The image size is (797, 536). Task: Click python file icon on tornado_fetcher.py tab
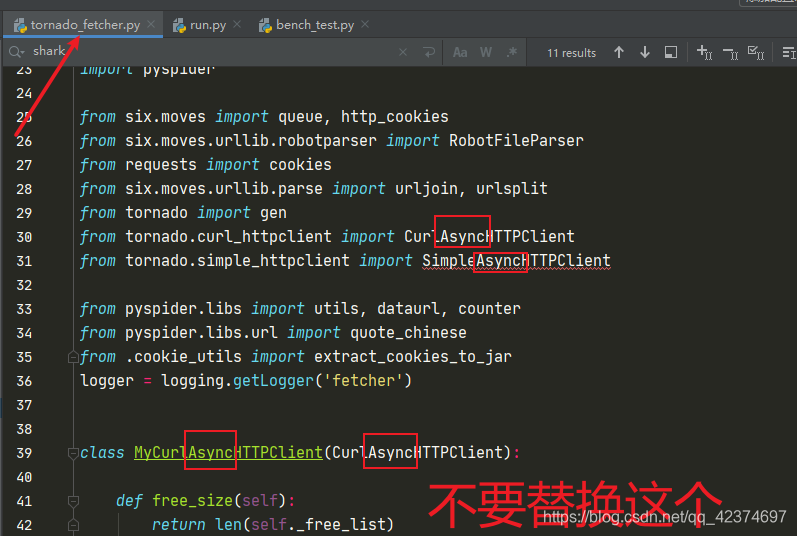(20, 25)
